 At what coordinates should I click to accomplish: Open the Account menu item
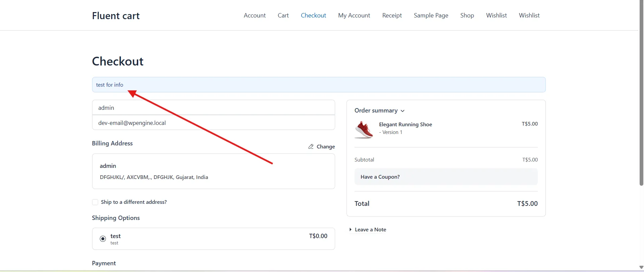click(254, 15)
